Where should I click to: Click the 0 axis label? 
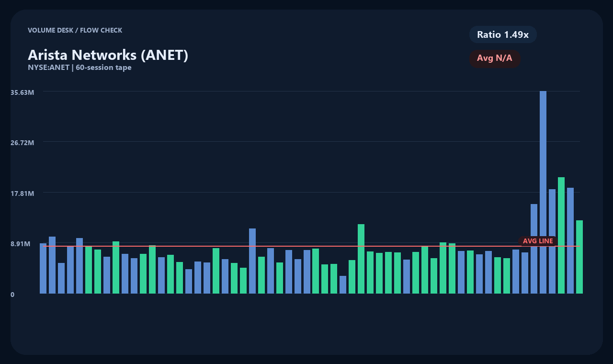12,295
